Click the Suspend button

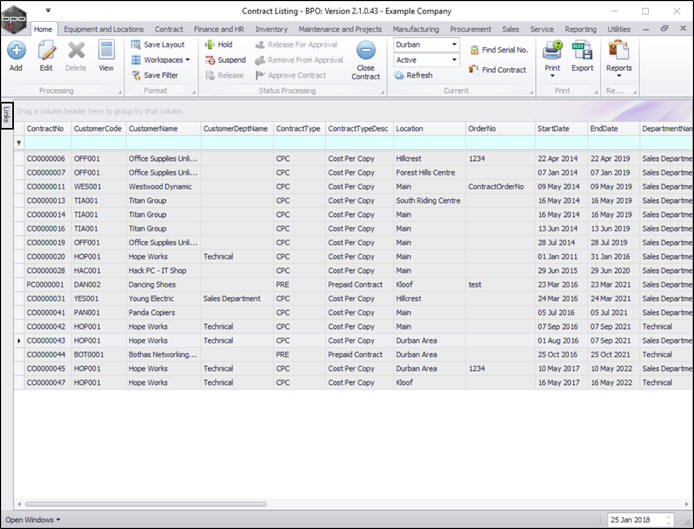pos(225,60)
